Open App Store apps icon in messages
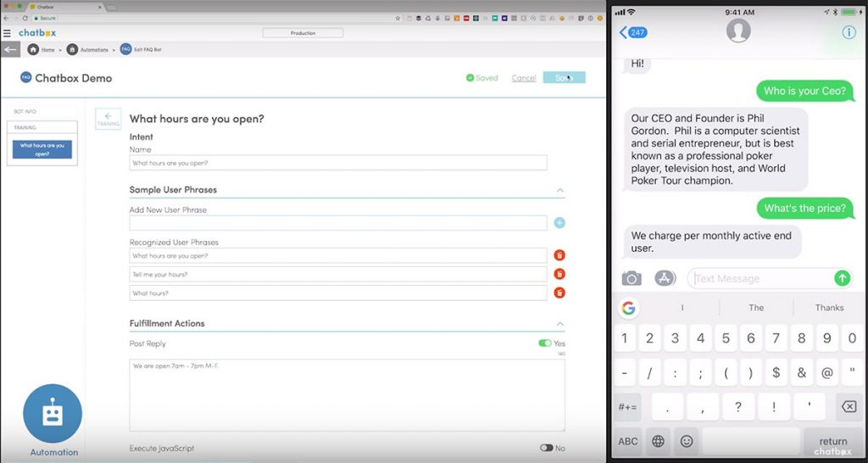 (x=665, y=278)
